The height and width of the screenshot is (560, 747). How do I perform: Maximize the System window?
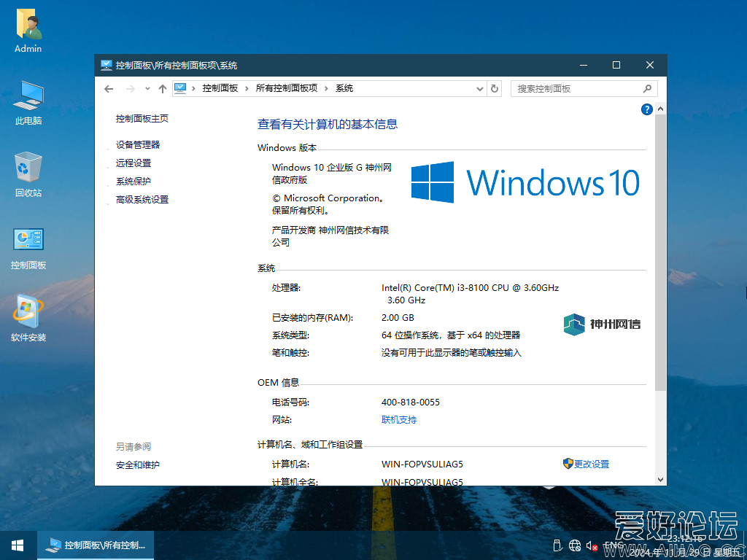616,65
